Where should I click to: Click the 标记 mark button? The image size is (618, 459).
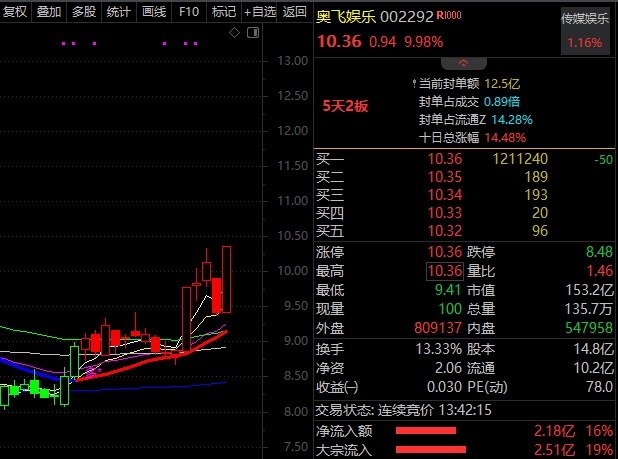(x=223, y=12)
